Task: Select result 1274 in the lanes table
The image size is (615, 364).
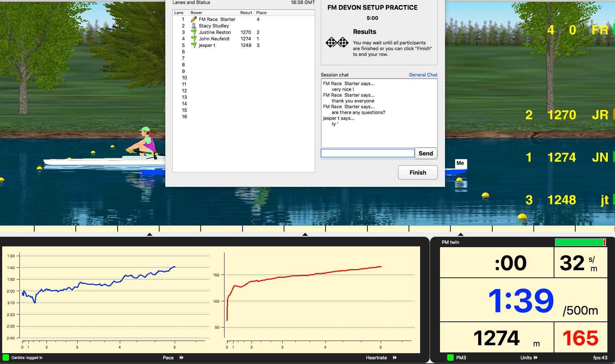Action: point(246,39)
